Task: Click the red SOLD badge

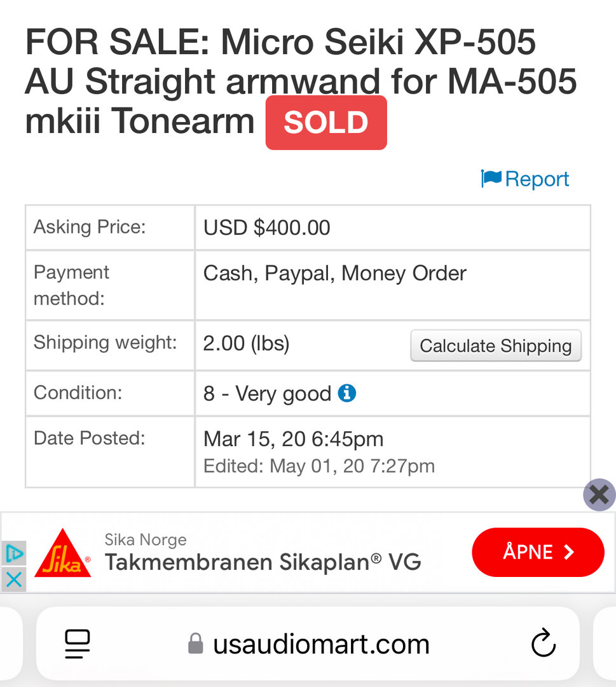Action: 326,122
